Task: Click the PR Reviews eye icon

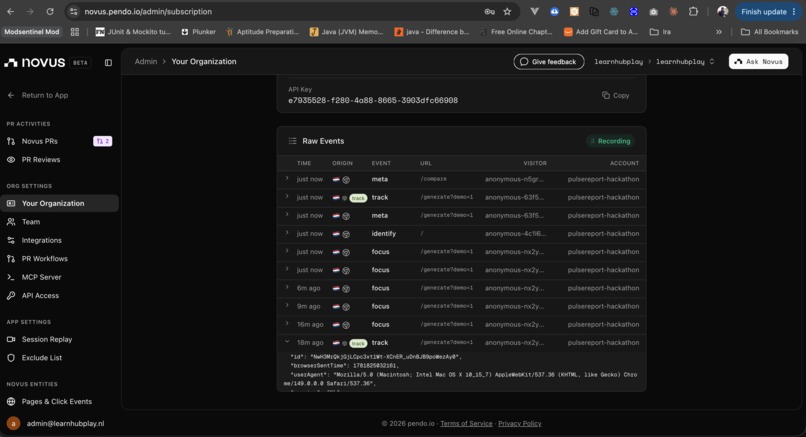Action: [11, 159]
